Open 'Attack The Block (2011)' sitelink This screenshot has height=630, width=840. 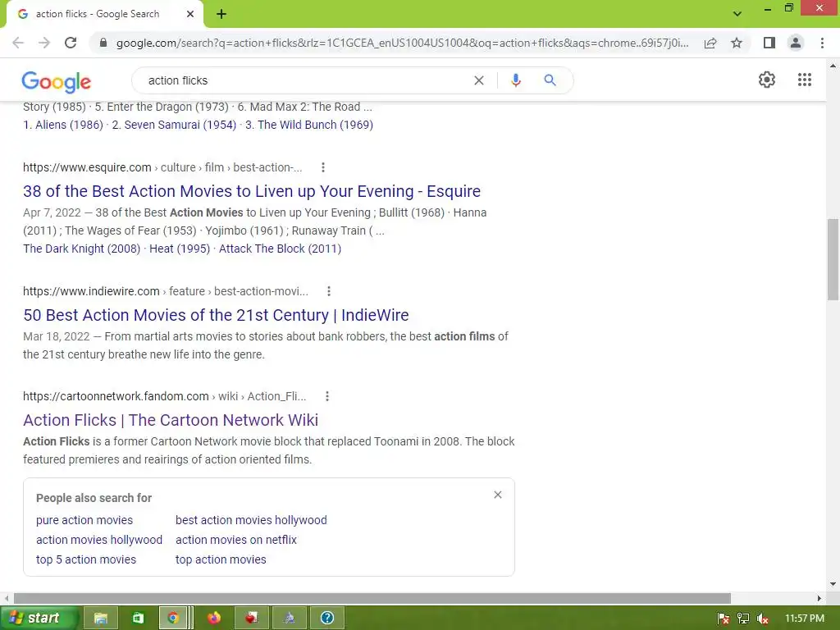[280, 249]
